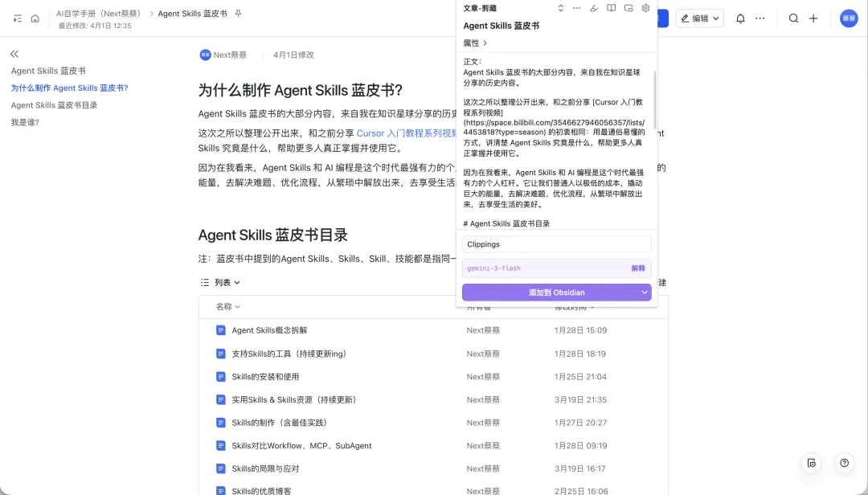Select 'Agent Skills 蓝皮书目录' in sidebar outline

(54, 105)
